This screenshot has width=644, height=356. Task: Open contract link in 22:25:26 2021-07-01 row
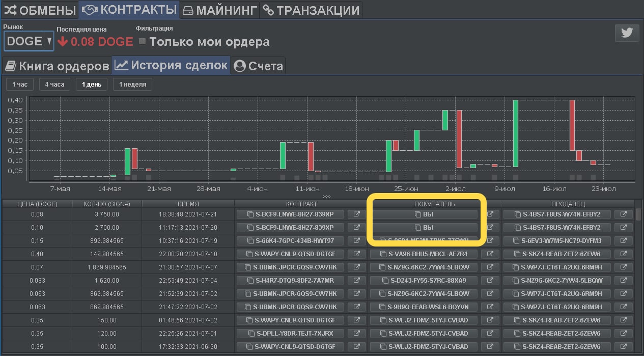point(356,334)
